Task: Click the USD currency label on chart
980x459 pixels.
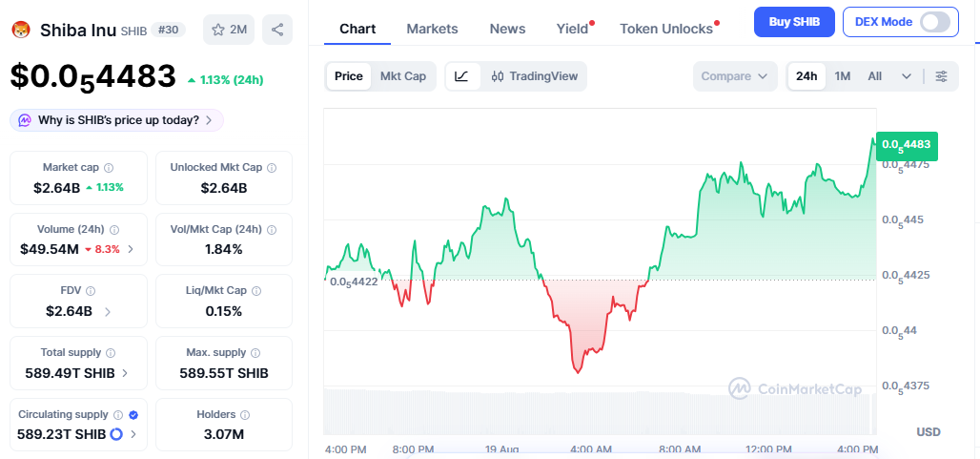Action: pyautogui.click(x=929, y=431)
